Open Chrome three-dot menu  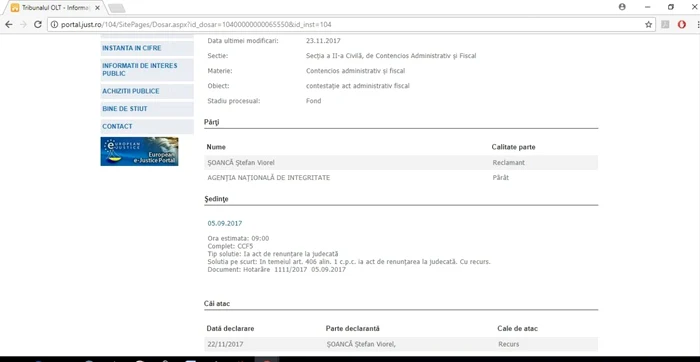(697, 25)
